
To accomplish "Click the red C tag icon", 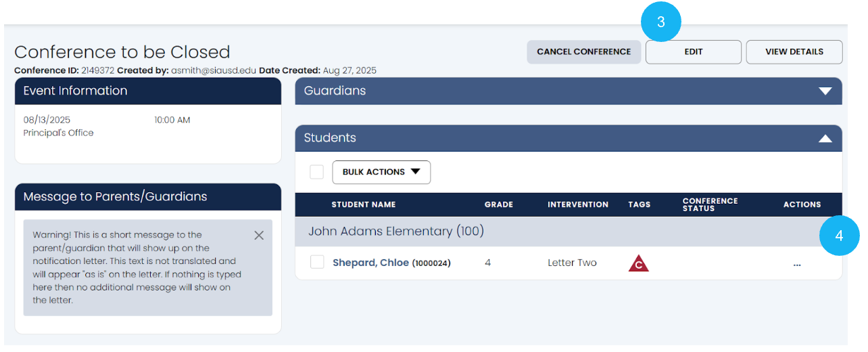I will [638, 263].
